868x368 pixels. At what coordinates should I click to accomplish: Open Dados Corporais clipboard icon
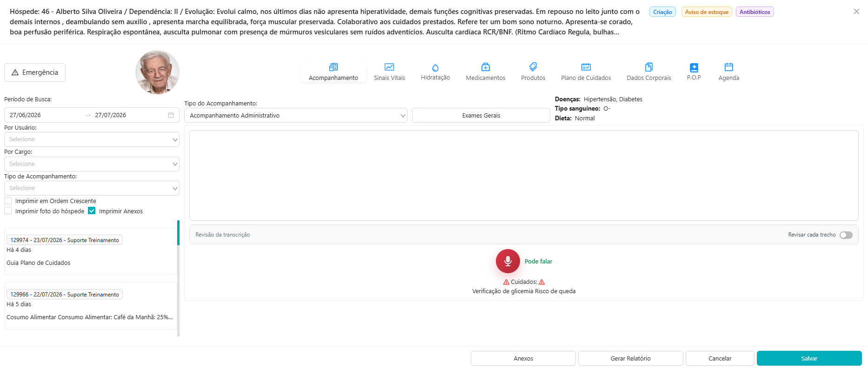[x=649, y=67]
